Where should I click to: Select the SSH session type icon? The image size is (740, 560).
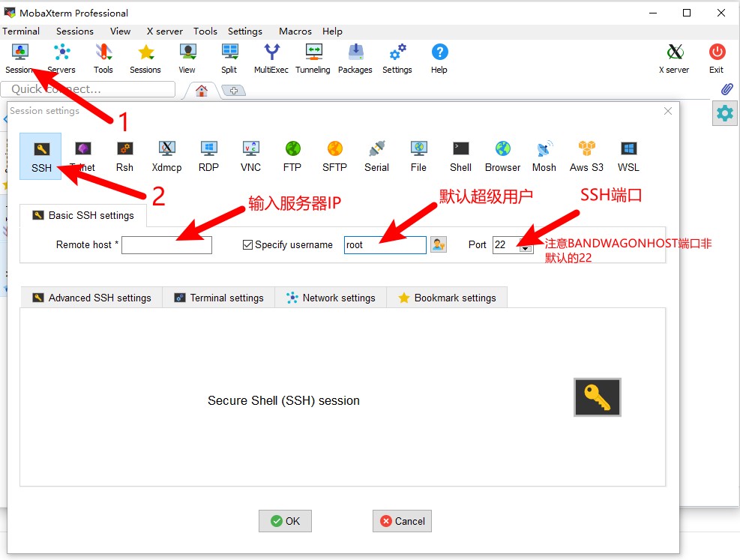point(41,156)
